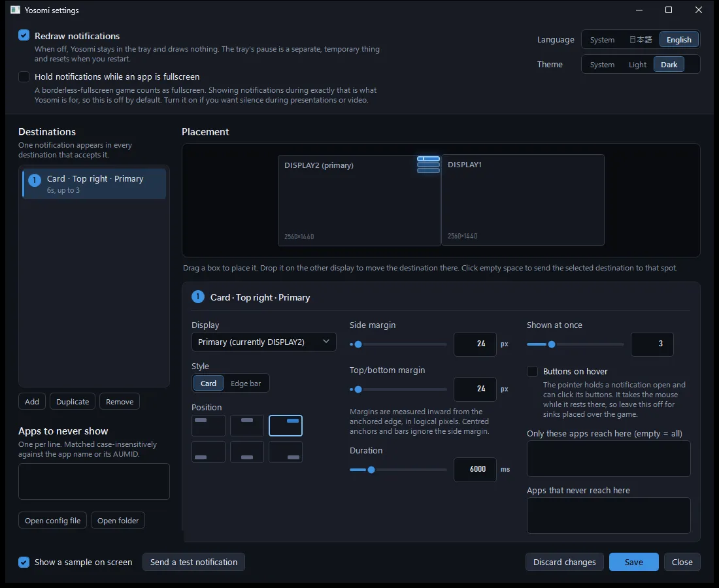Viewport: 719px width, 588px height.
Task: Send a test notification
Action: pyautogui.click(x=194, y=562)
